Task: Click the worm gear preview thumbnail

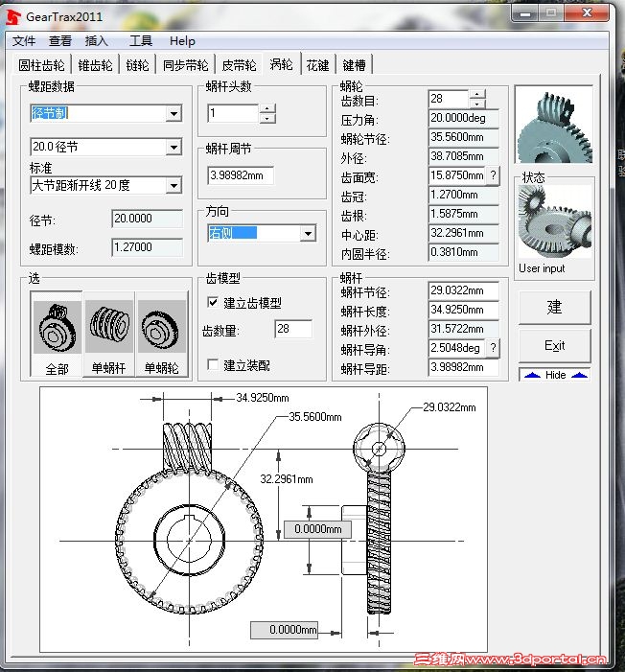Action: click(554, 126)
